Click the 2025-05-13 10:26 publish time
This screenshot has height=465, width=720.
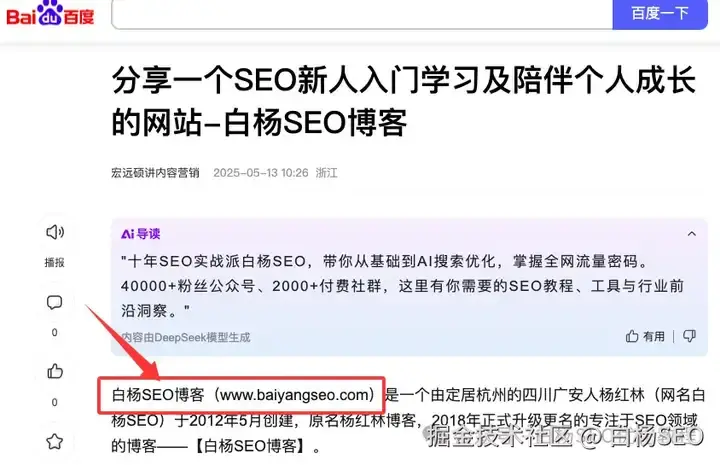[x=261, y=173]
